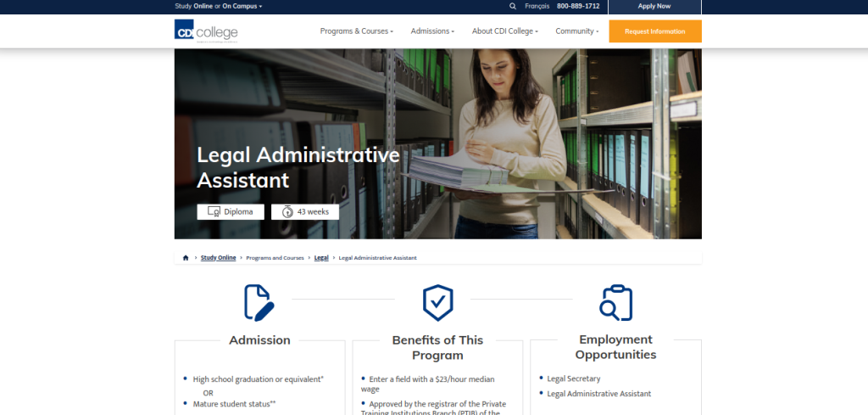Click 'Approved by the registrar' bullet text
Image resolution: width=868 pixels, height=415 pixels.
433,409
